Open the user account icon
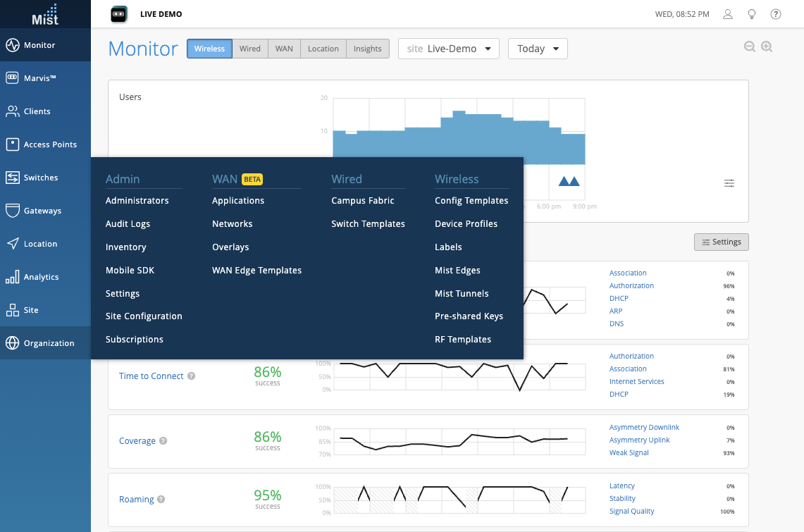The image size is (804, 532). (728, 14)
